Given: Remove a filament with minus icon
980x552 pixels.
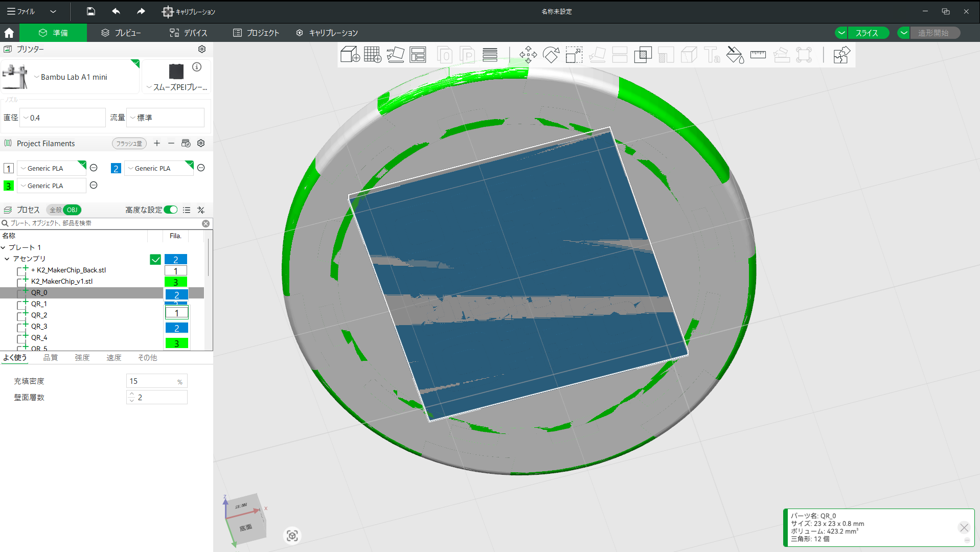Looking at the screenshot, I should coord(171,143).
